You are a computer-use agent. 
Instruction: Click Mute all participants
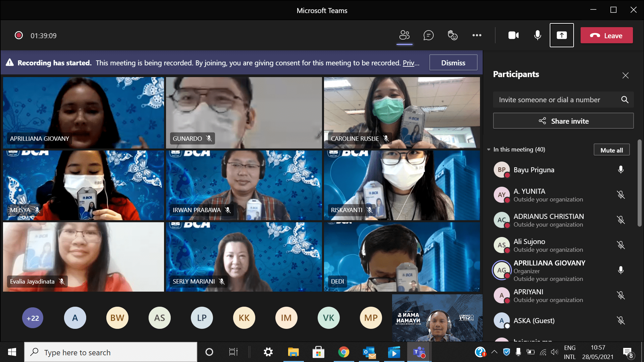coord(611,150)
